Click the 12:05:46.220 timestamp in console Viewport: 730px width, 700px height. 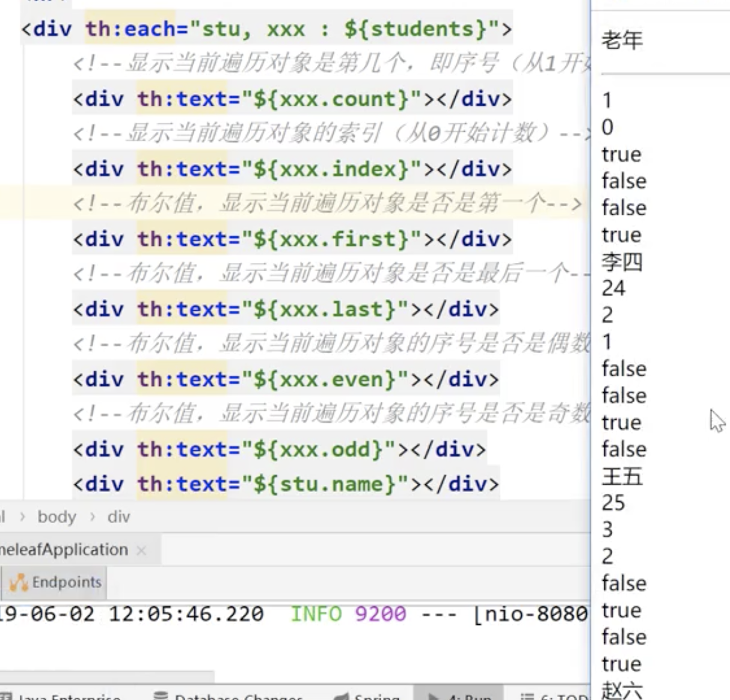(x=186, y=614)
